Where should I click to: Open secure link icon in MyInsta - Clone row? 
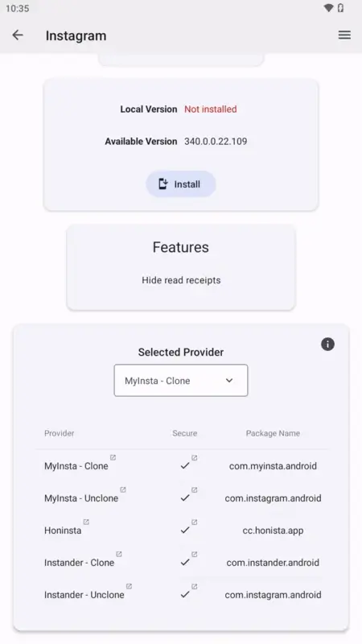click(x=194, y=457)
